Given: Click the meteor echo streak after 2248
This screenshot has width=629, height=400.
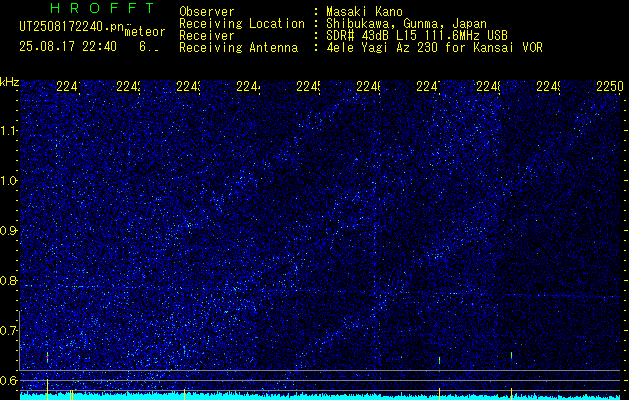Looking at the screenshot, I should (511, 355).
